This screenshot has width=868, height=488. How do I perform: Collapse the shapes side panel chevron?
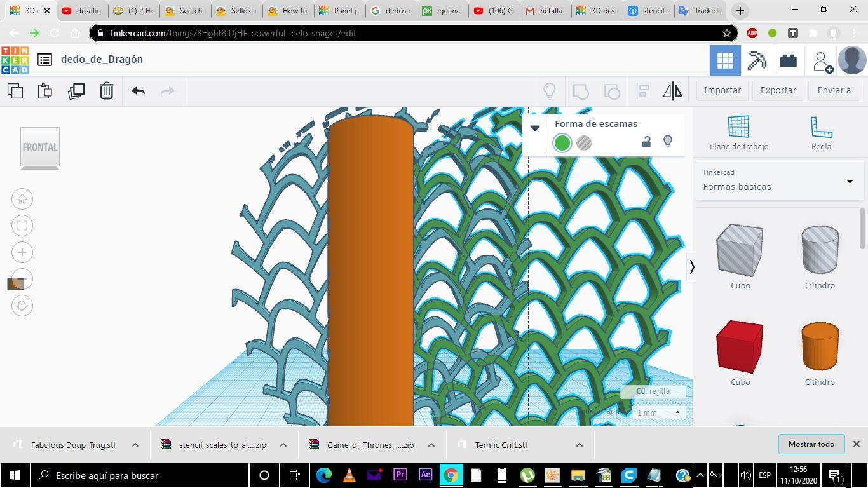[x=692, y=267]
